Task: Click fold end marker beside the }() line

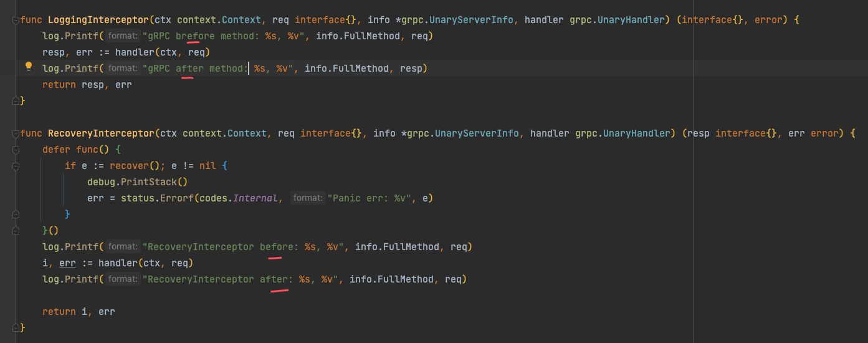Action: pos(16,231)
